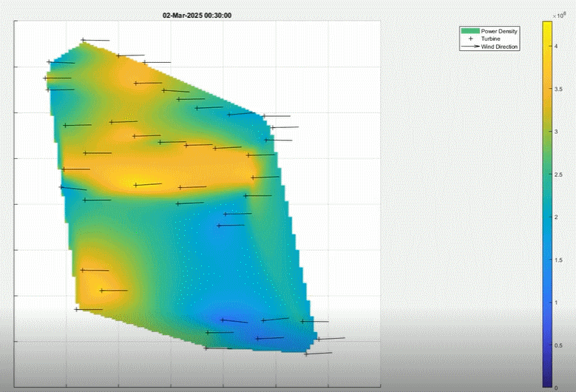Viewport: 576px width, 392px height.
Task: Click colorbar tick label "1.5"
Action: (558, 260)
